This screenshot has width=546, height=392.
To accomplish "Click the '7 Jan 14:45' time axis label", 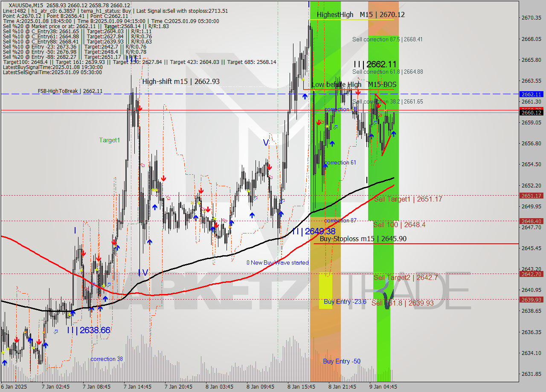I will coord(137,387).
